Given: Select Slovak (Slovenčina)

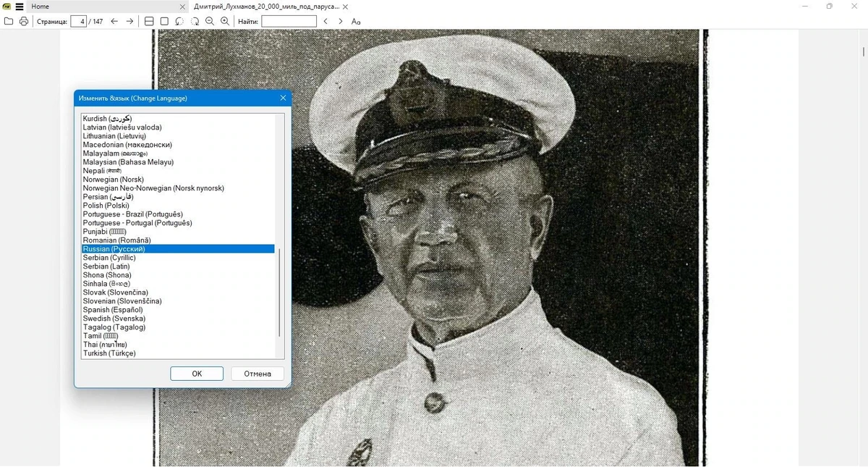Looking at the screenshot, I should [x=178, y=293].
